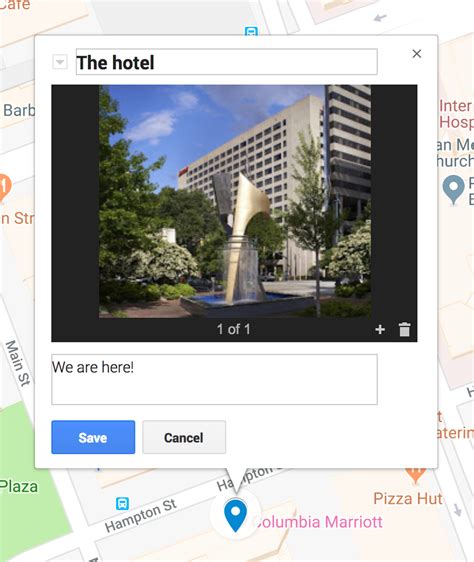
Task: Click the Main St road label
Action: (x=18, y=363)
